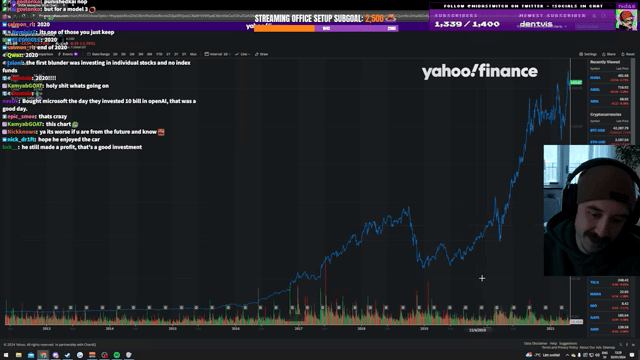Click the streamer avatar in top-right
This screenshot has width=640, height=360.
pos(626,20)
